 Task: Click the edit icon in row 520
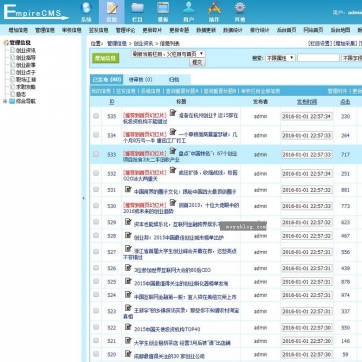pos(128,354)
